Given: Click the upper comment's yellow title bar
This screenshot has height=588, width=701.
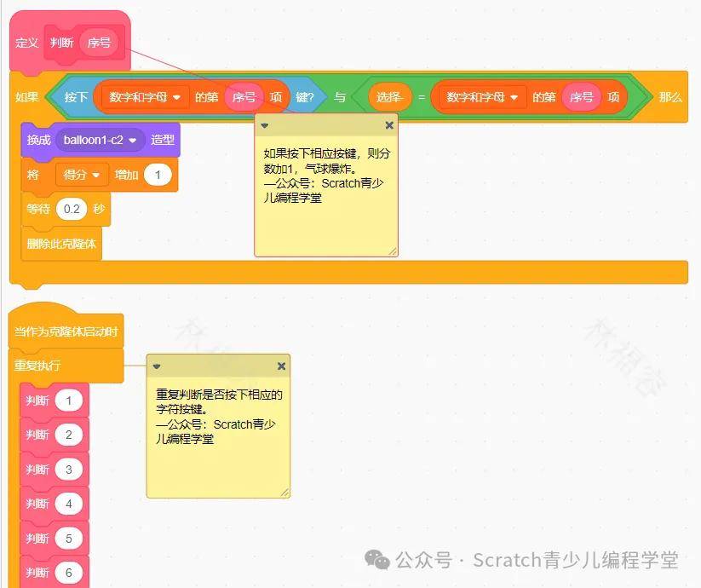Looking at the screenshot, I should 326,125.
